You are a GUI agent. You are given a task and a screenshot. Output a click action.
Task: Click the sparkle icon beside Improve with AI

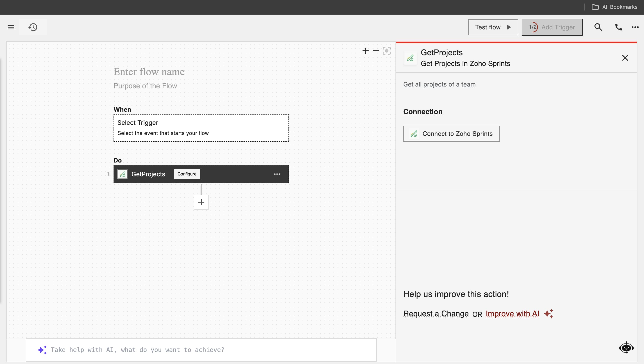coord(548,314)
